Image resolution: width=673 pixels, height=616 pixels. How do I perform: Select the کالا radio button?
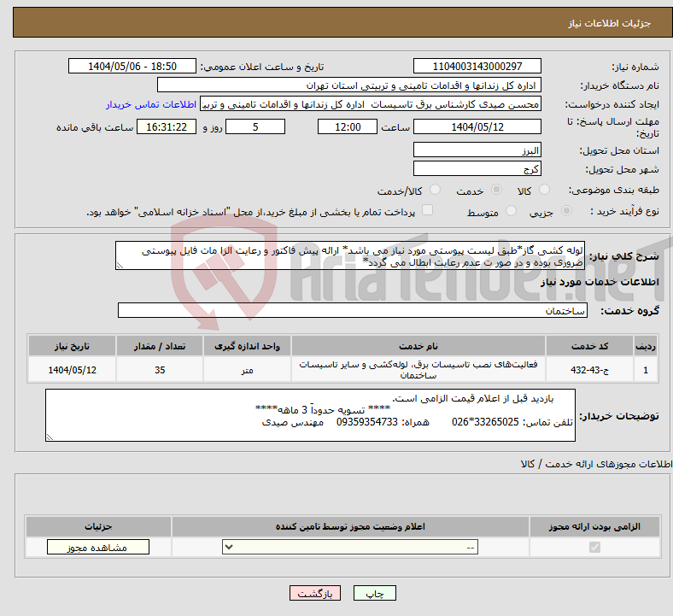(x=544, y=190)
